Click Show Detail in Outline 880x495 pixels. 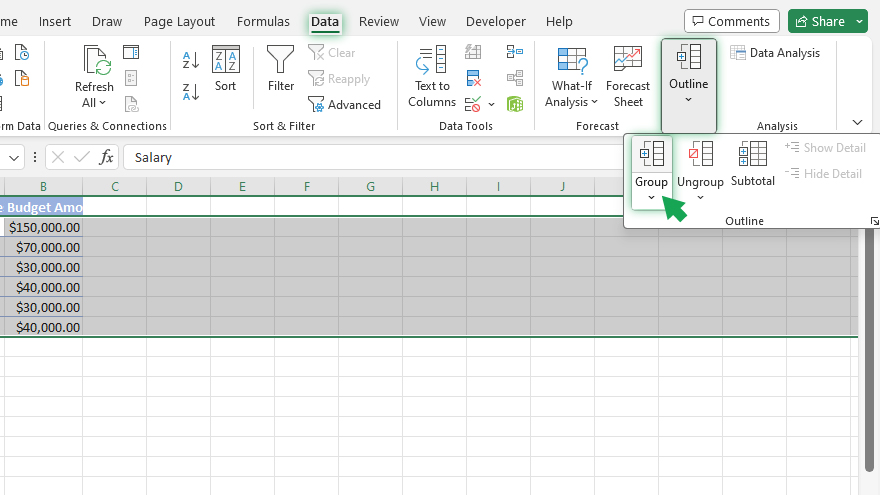[x=825, y=148]
